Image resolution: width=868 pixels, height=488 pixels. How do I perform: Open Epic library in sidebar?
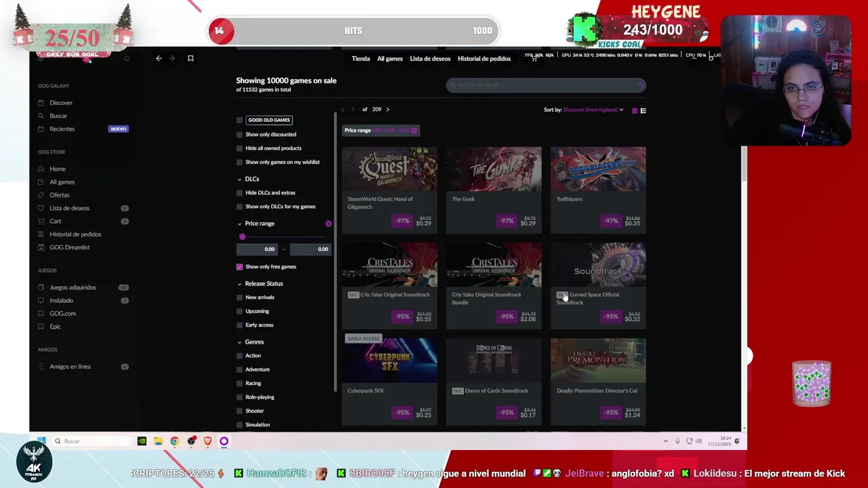pyautogui.click(x=55, y=327)
